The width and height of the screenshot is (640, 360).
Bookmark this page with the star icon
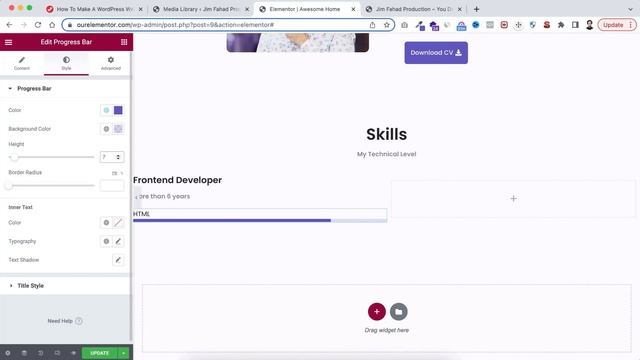point(387,25)
